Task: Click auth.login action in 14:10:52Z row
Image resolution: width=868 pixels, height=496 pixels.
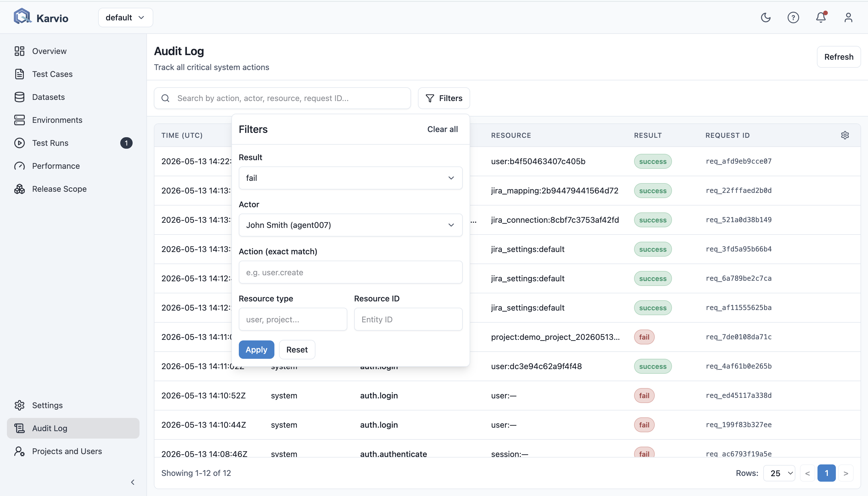Action: tap(379, 396)
